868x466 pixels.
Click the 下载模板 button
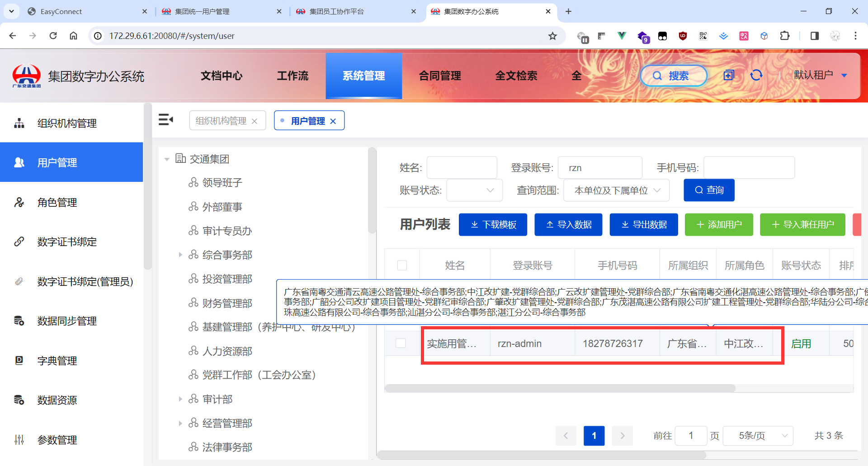click(x=493, y=224)
